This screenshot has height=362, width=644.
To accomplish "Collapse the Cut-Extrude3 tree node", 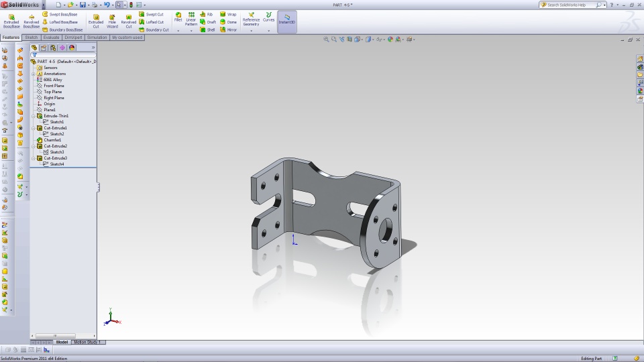I will point(34,158).
